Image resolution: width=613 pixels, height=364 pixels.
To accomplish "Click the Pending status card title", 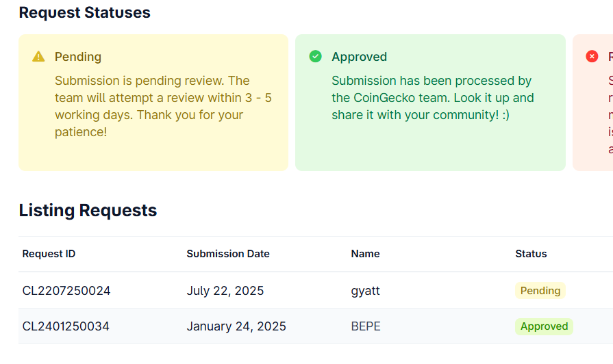I will pyautogui.click(x=78, y=57).
